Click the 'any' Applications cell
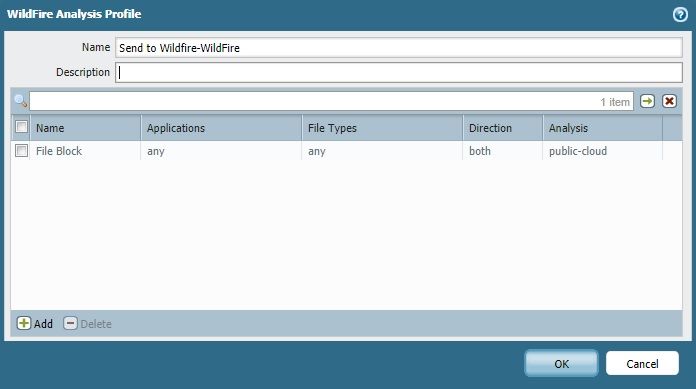The image size is (696, 389). pyautogui.click(x=221, y=151)
